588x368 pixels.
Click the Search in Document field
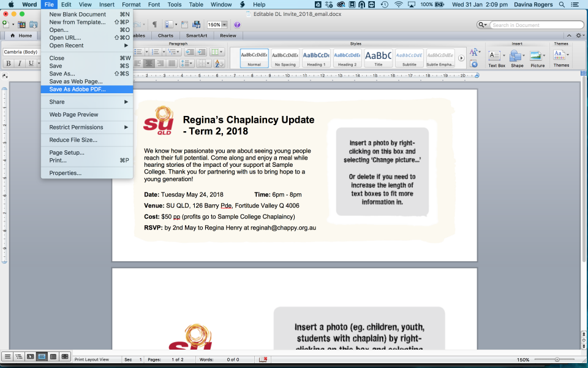[537, 25]
